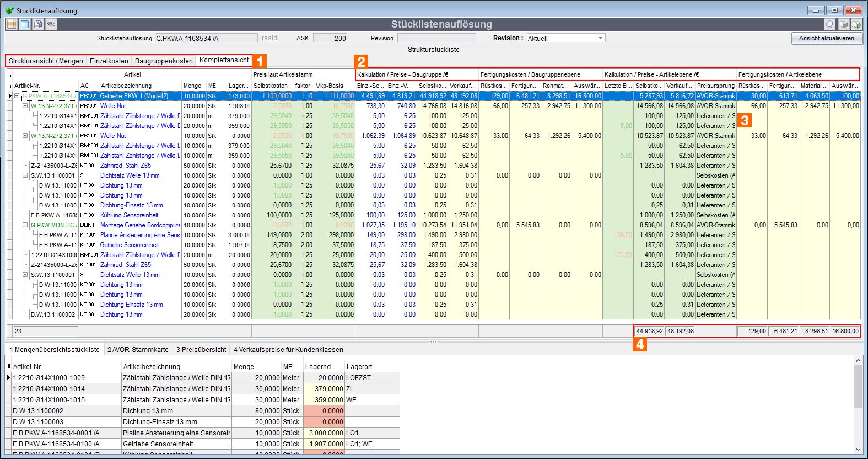Open Verkaufspreise für Kundenklassen tab
The width and height of the screenshot is (868, 459).
click(x=288, y=350)
